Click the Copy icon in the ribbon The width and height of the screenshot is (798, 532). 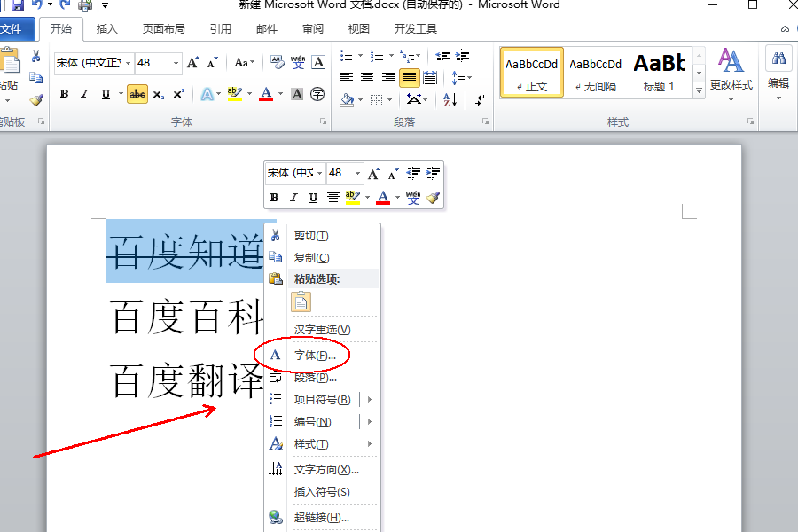pyautogui.click(x=35, y=78)
